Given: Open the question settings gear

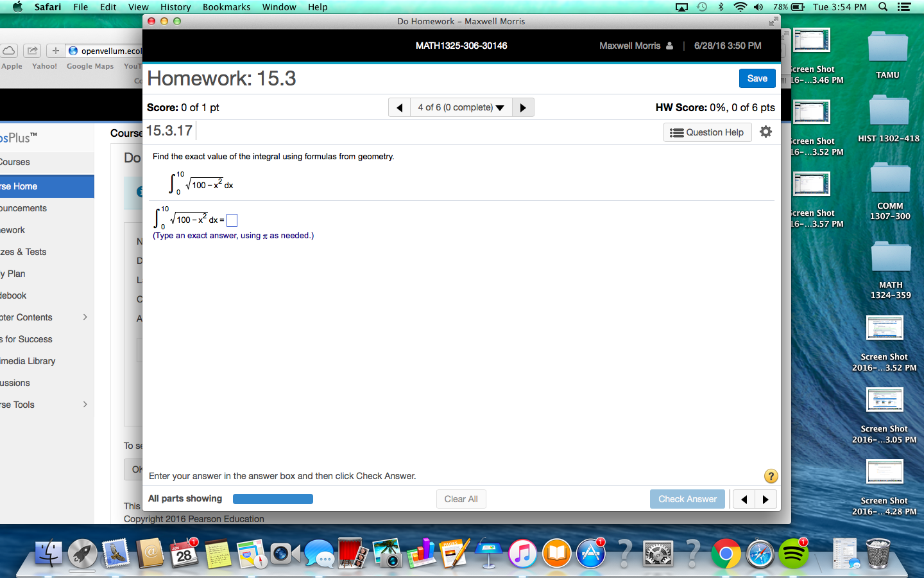Looking at the screenshot, I should (x=766, y=132).
